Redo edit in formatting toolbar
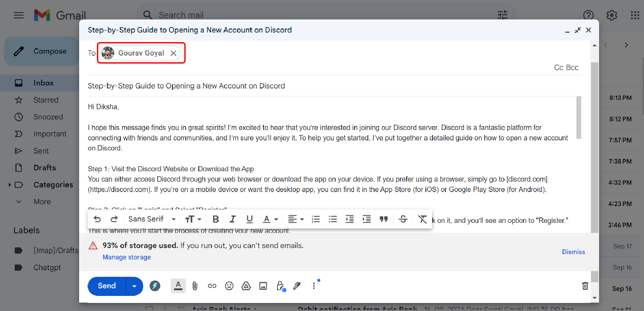The image size is (644, 311). click(x=114, y=219)
